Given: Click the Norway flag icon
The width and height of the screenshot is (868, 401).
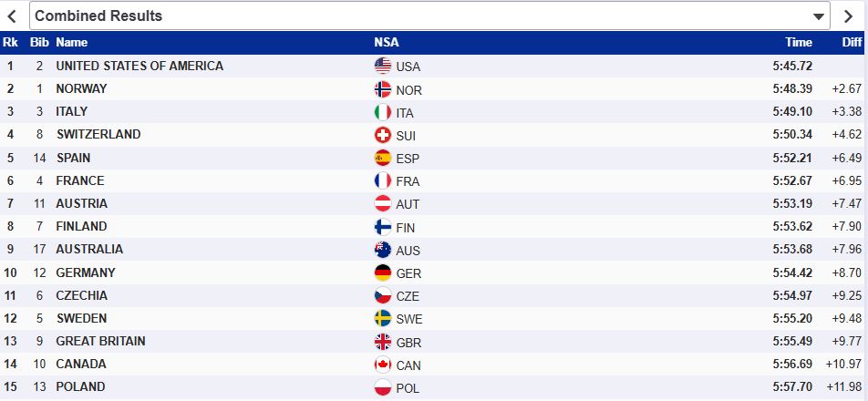Looking at the screenshot, I should point(383,89).
